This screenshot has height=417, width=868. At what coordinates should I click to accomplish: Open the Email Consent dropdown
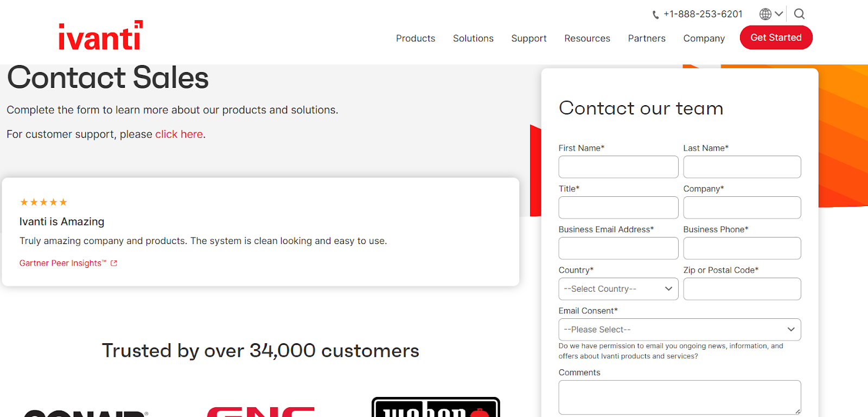(x=680, y=330)
